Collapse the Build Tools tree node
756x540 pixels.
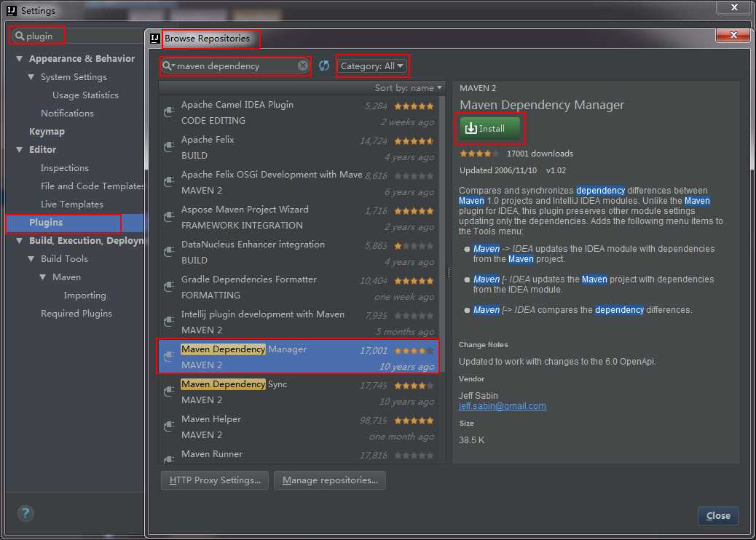[x=31, y=258]
